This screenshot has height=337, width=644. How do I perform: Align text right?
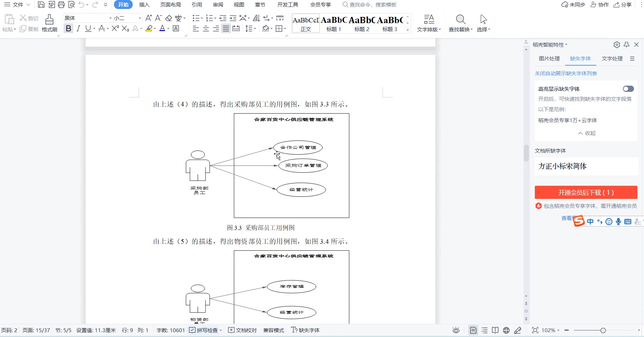tap(216, 29)
